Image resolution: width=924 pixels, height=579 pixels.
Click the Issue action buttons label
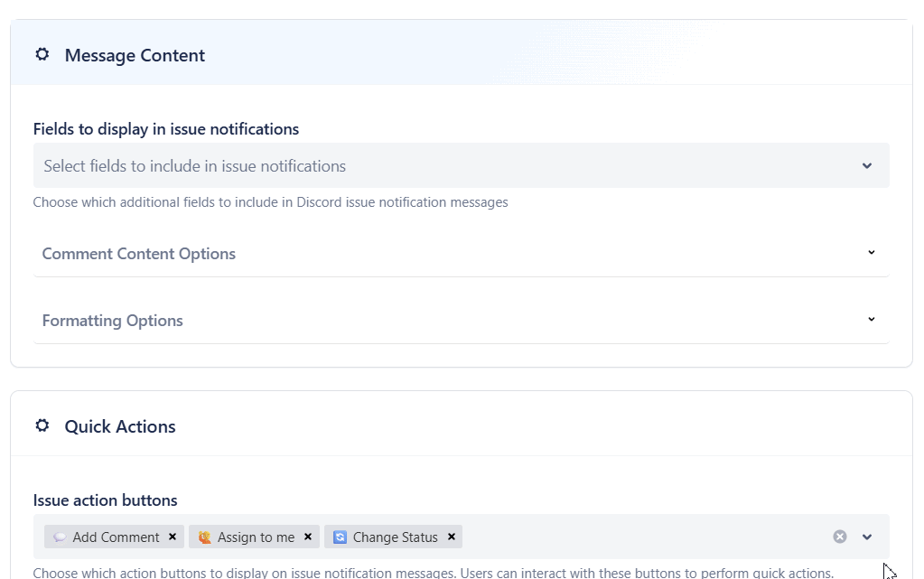[x=106, y=500]
